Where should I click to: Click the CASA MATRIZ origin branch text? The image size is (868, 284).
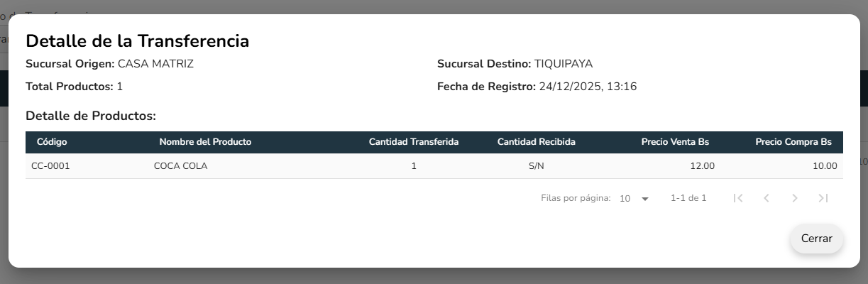click(155, 64)
